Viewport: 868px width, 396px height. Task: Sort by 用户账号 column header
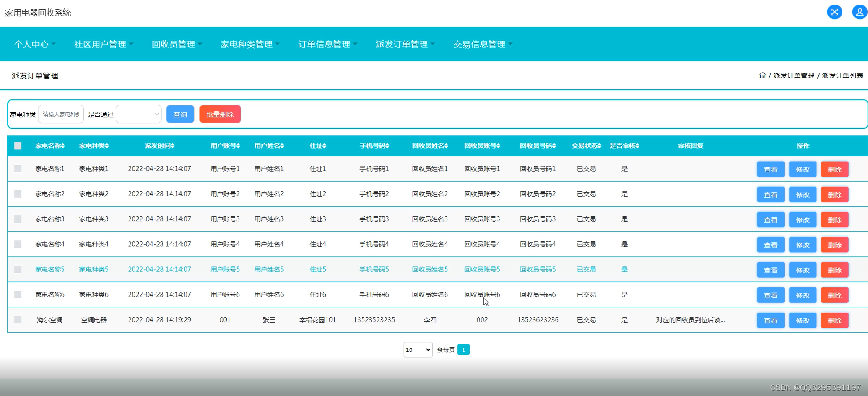pyautogui.click(x=225, y=146)
